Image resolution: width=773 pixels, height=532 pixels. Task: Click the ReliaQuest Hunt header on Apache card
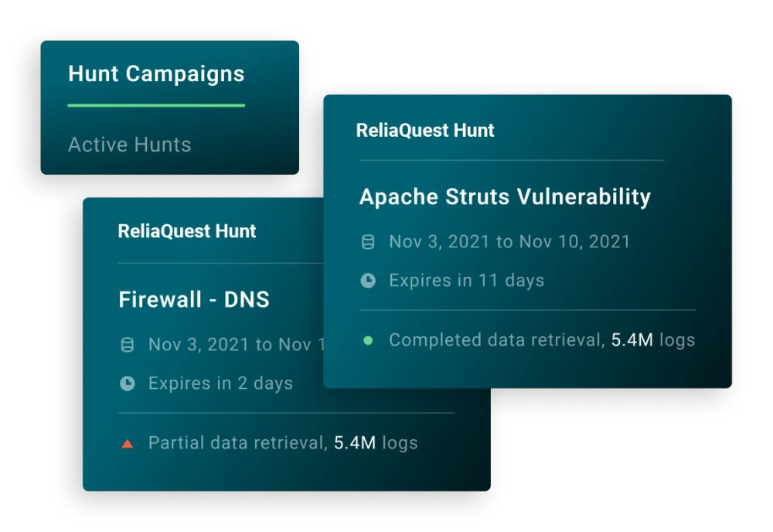coord(425,130)
